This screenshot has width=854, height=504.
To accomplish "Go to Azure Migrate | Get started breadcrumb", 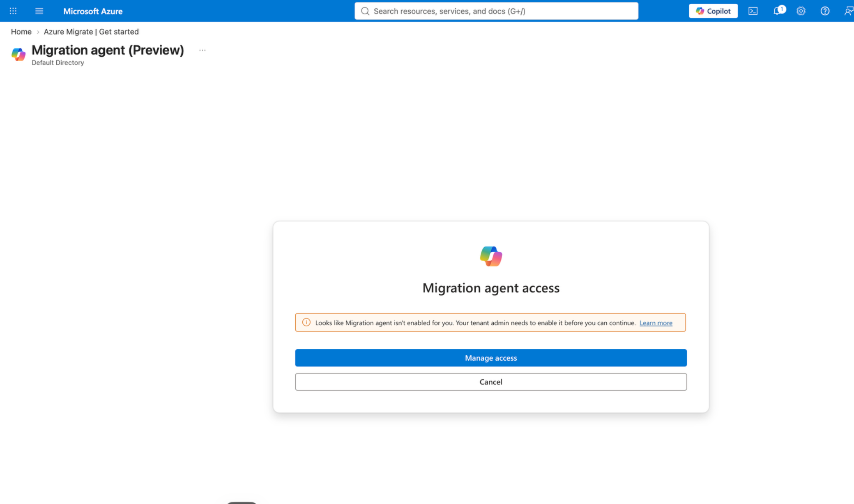I will 91,32.
